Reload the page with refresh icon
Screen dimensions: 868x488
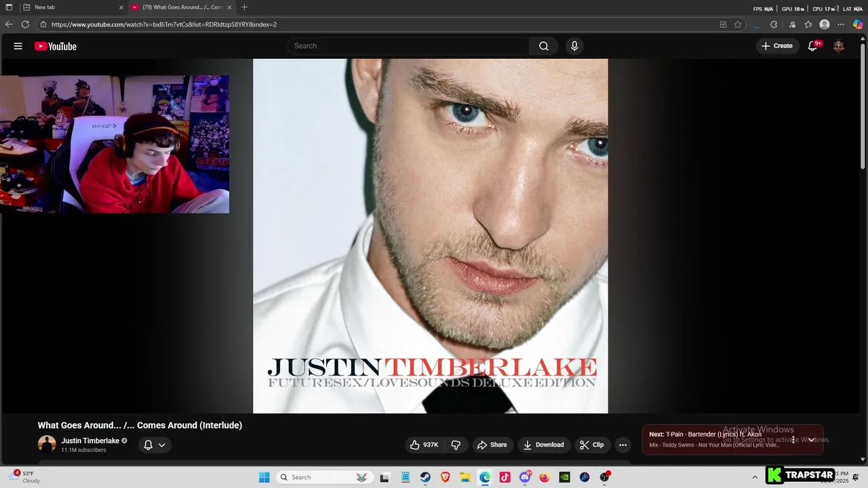tap(25, 24)
